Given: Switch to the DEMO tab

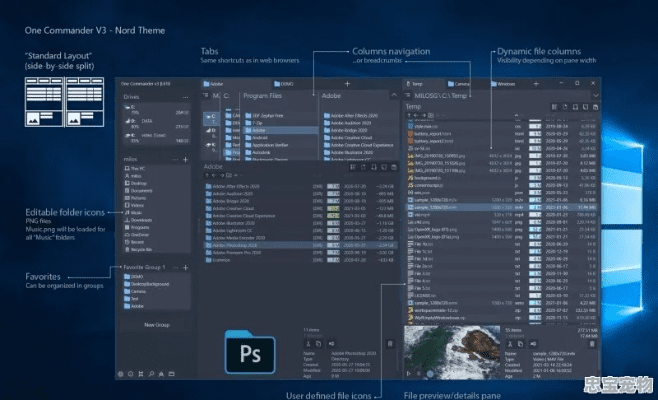Looking at the screenshot, I should 287,86.
